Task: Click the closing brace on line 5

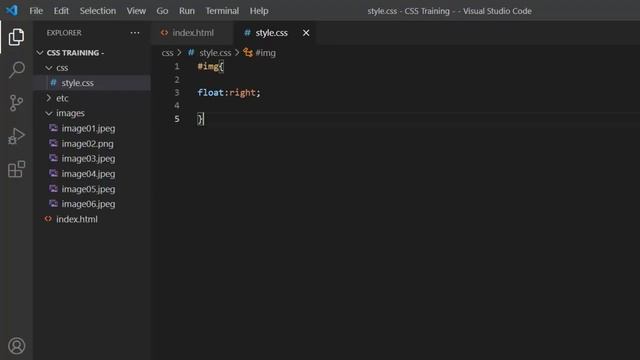Action: click(200, 119)
